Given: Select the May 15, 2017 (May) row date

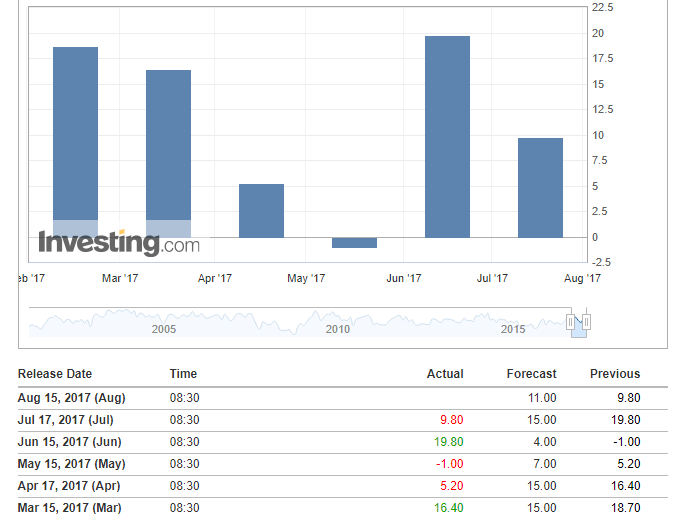Looking at the screenshot, I should (72, 464).
